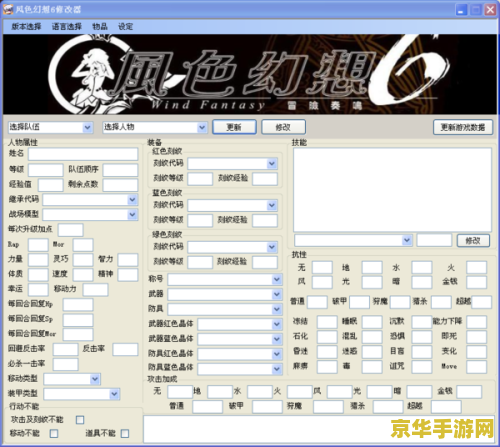Image resolution: width=500 pixels, height=447 pixels.
Task: Click the 体质 input field
Action: click(x=38, y=275)
